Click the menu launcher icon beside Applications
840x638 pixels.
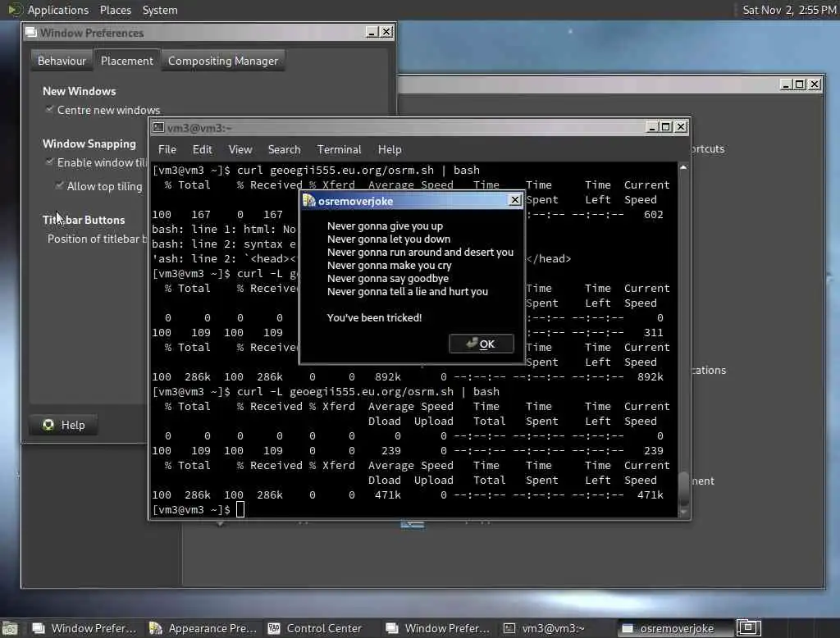coord(15,10)
